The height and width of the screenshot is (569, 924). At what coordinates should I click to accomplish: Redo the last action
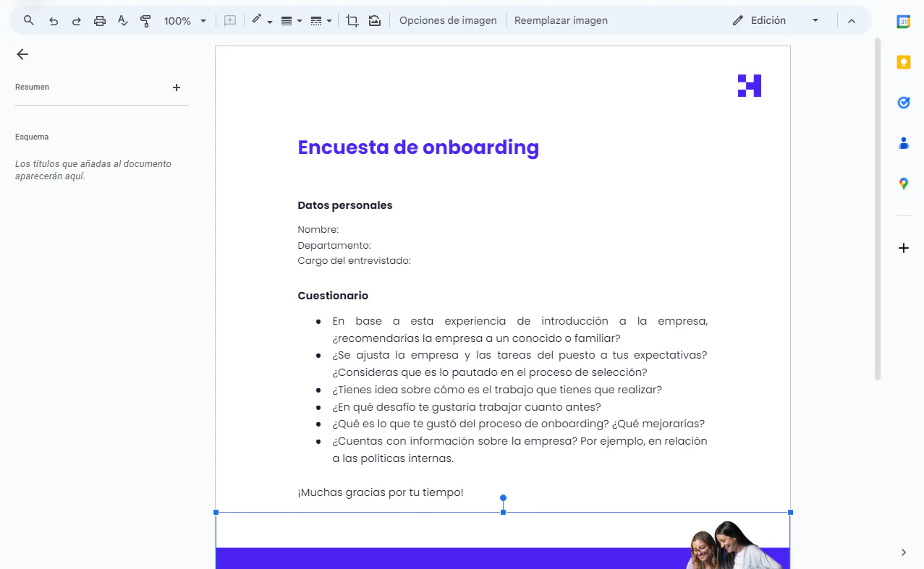pyautogui.click(x=76, y=20)
